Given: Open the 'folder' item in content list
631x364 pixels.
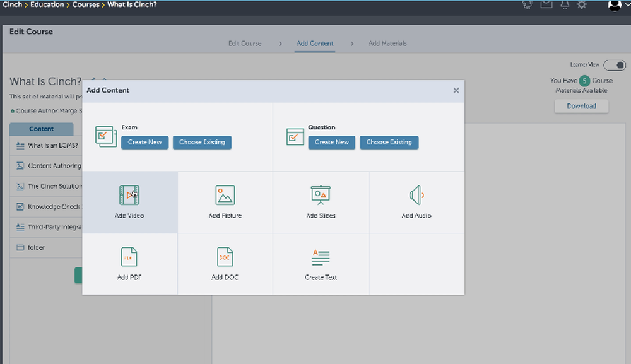Looking at the screenshot, I should 36,248.
